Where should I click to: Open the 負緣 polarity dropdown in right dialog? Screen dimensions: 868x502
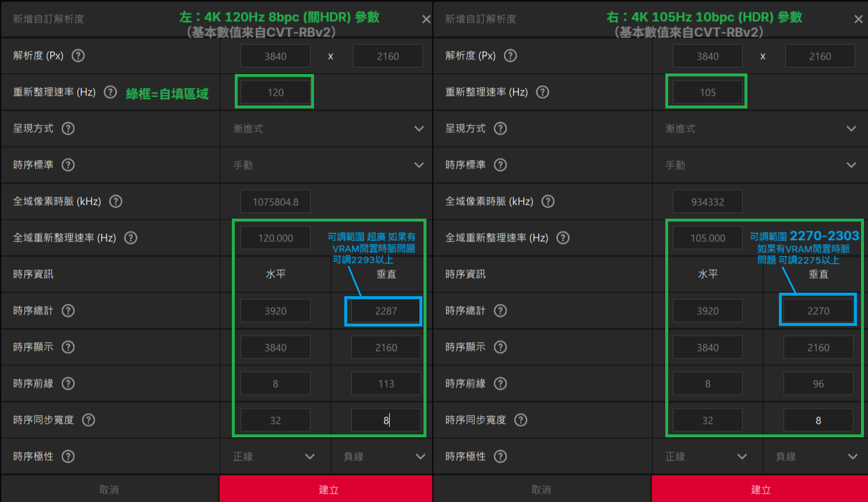click(x=816, y=457)
